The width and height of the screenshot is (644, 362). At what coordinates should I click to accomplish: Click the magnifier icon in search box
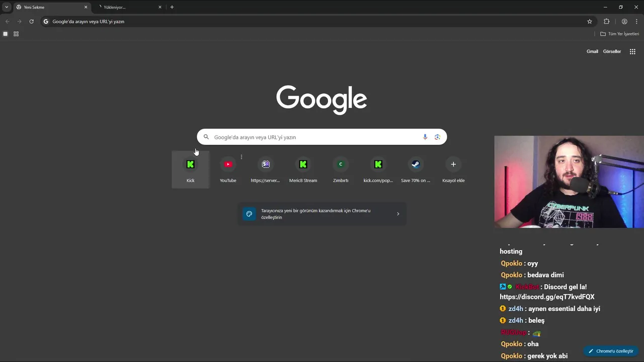[206, 137]
